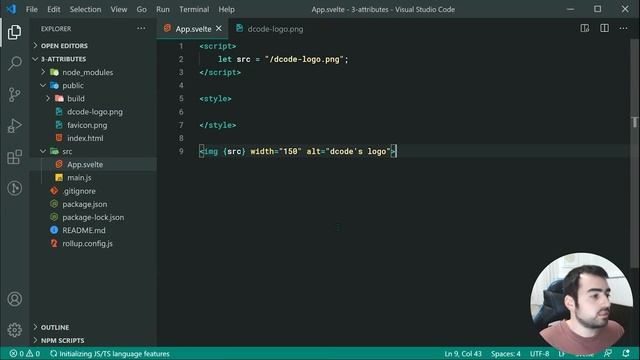The height and width of the screenshot is (360, 640).
Task: Select the App.svelte editor tab
Action: click(x=192, y=29)
